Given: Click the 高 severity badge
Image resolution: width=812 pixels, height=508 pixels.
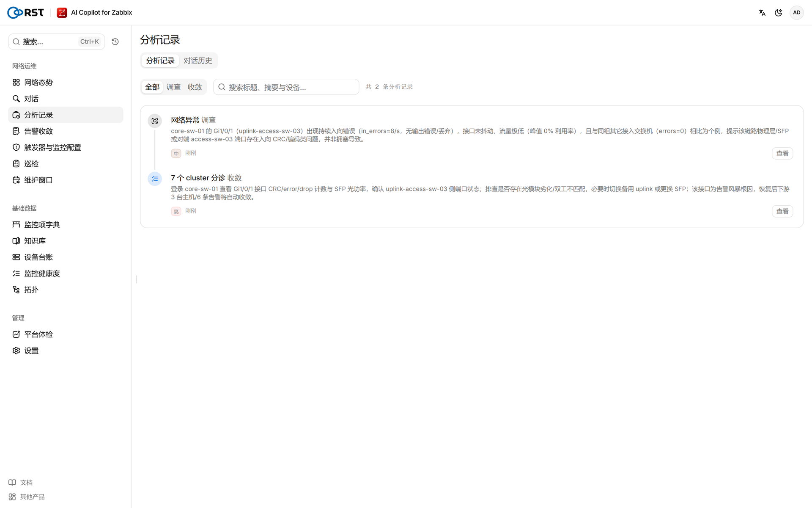Looking at the screenshot, I should (x=176, y=211).
